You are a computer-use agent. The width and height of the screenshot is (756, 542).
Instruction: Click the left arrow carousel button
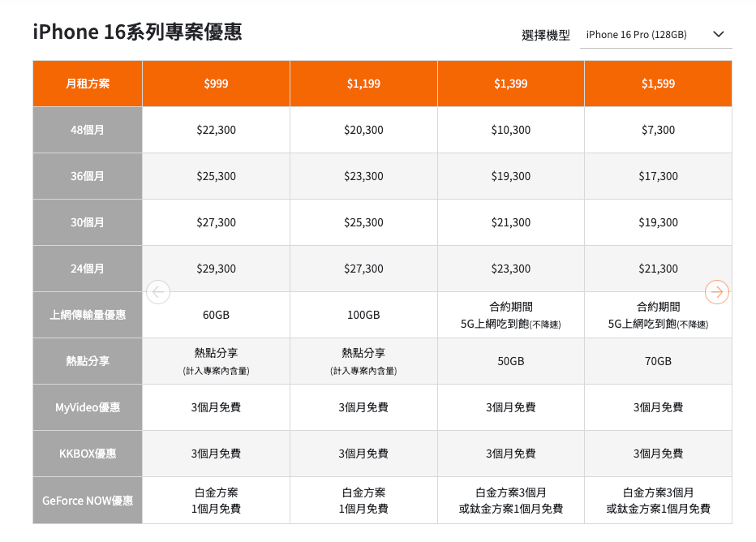158,292
